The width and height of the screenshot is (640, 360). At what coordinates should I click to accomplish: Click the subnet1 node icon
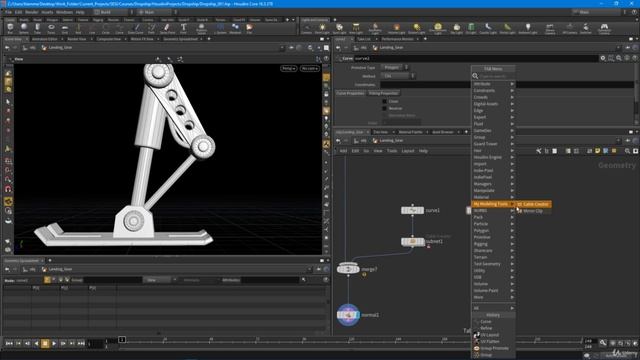coord(412,242)
